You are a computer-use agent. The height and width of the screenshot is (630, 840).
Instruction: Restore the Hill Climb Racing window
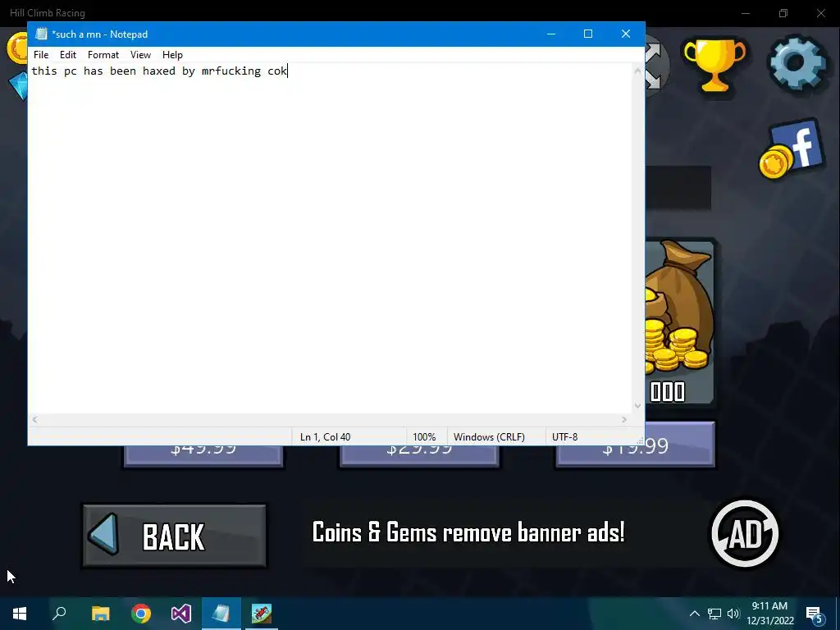[x=783, y=13]
